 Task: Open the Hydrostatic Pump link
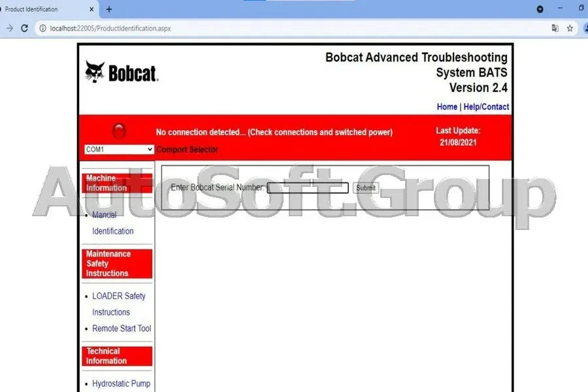click(x=121, y=384)
